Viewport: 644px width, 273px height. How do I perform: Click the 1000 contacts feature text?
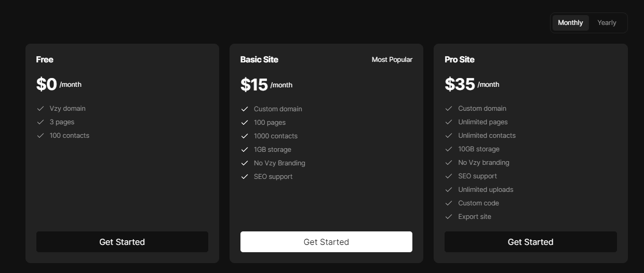click(276, 136)
